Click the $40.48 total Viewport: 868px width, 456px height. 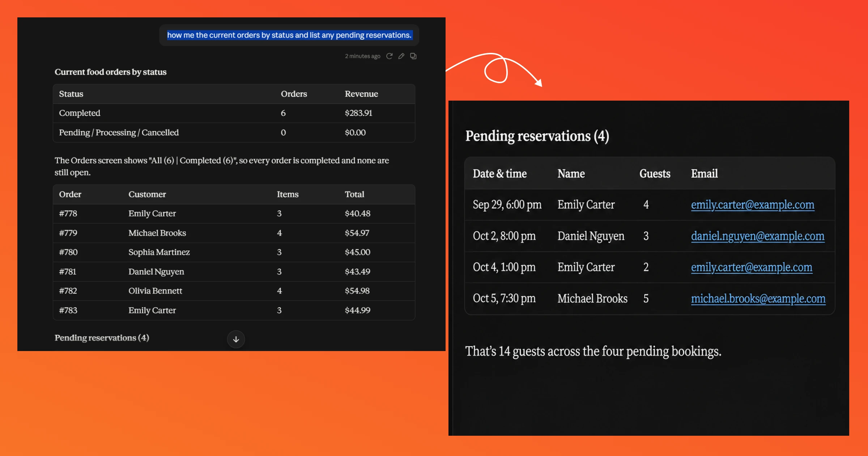click(x=357, y=214)
